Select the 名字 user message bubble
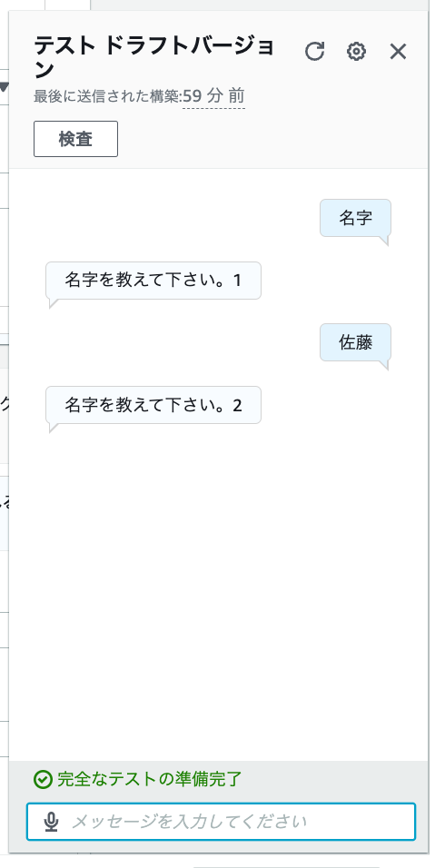 pos(355,218)
